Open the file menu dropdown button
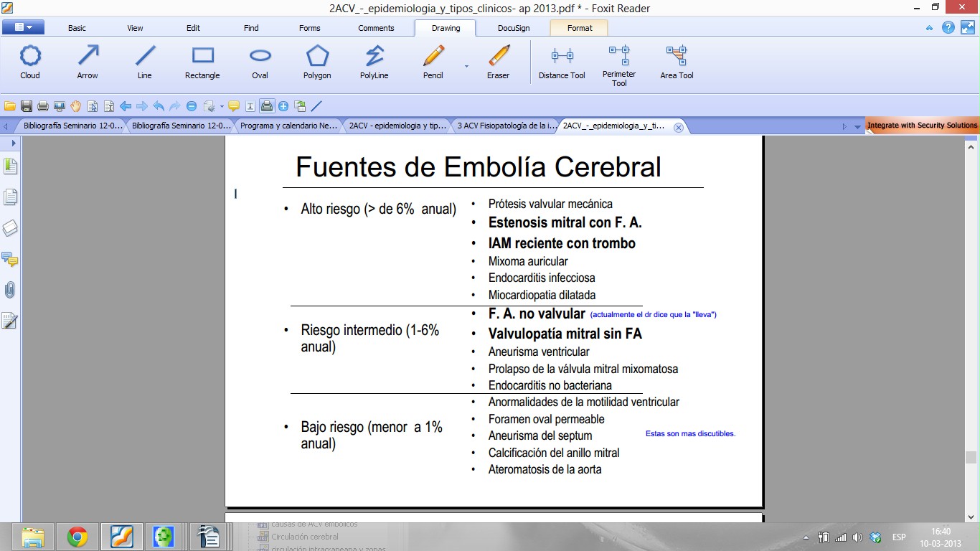Image resolution: width=980 pixels, height=551 pixels. pyautogui.click(x=23, y=27)
